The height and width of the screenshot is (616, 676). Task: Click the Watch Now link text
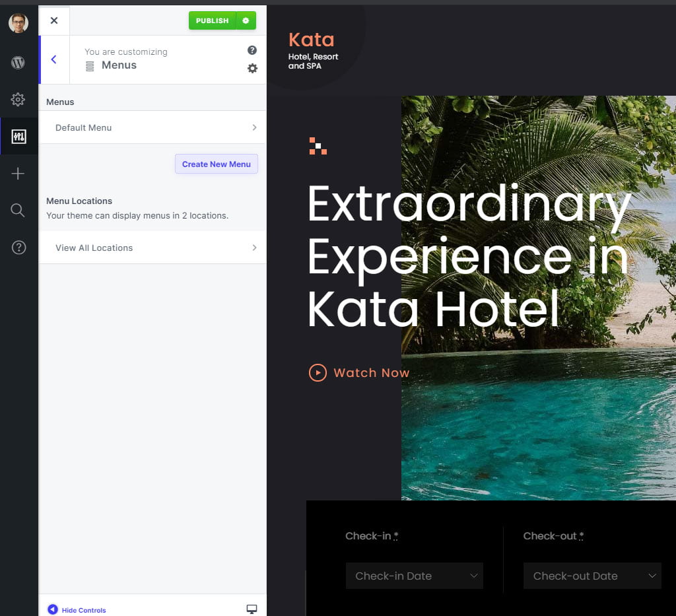coord(372,373)
